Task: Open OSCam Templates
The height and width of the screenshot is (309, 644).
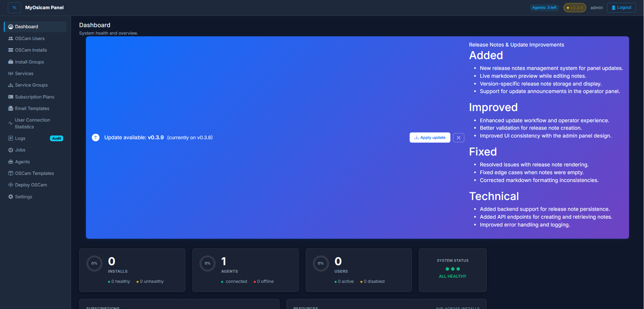Action: point(35,173)
